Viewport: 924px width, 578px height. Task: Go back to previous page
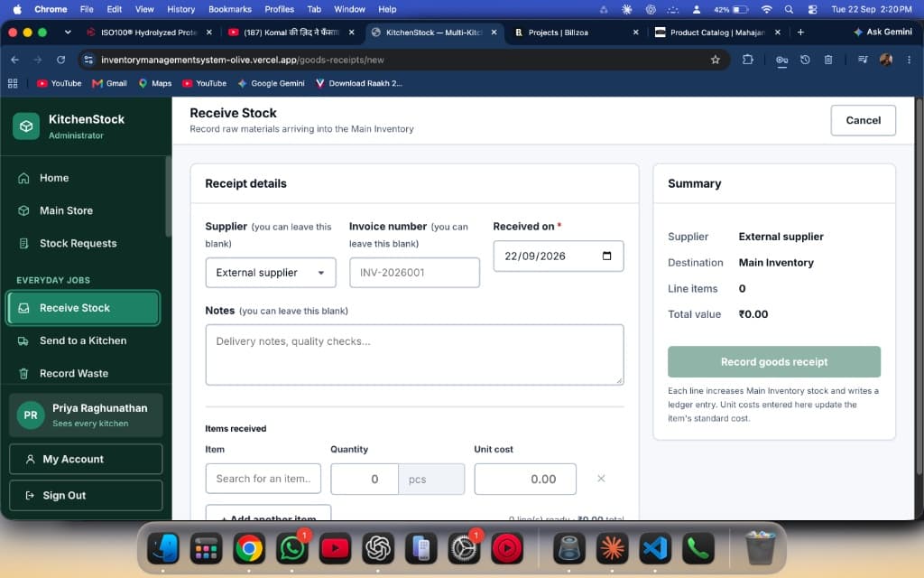[x=14, y=60]
